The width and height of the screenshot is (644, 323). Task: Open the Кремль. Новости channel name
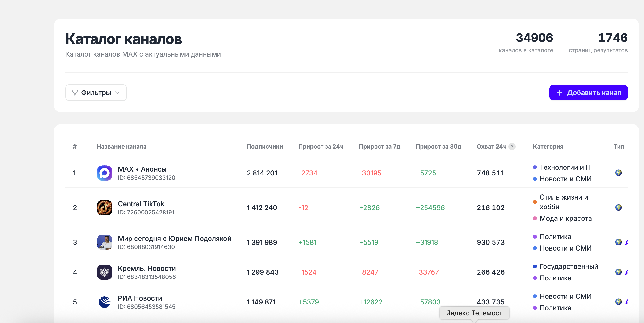[x=147, y=268]
